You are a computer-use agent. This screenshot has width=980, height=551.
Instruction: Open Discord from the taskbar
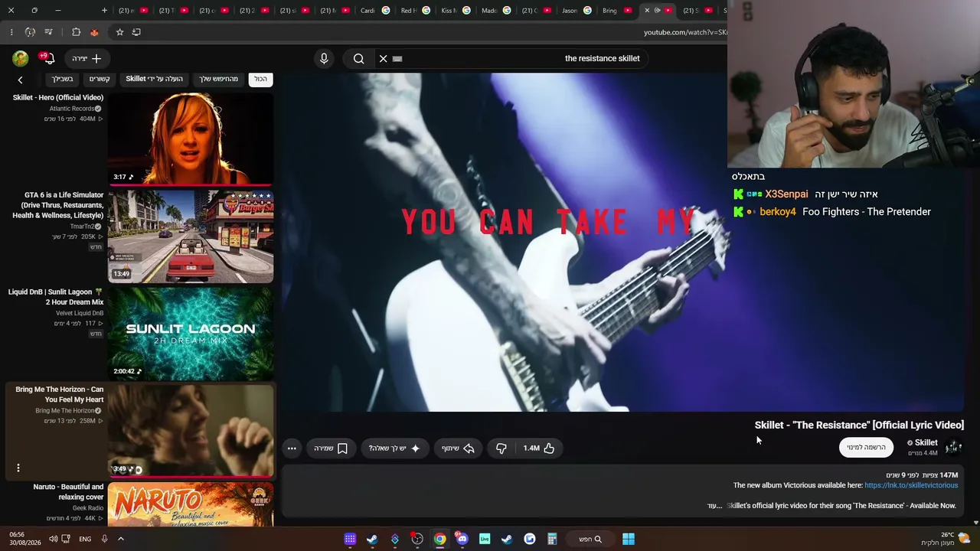(462, 539)
